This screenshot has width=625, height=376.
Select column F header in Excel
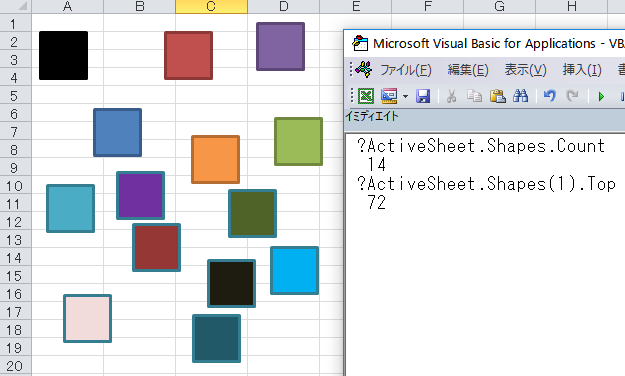[428, 6]
